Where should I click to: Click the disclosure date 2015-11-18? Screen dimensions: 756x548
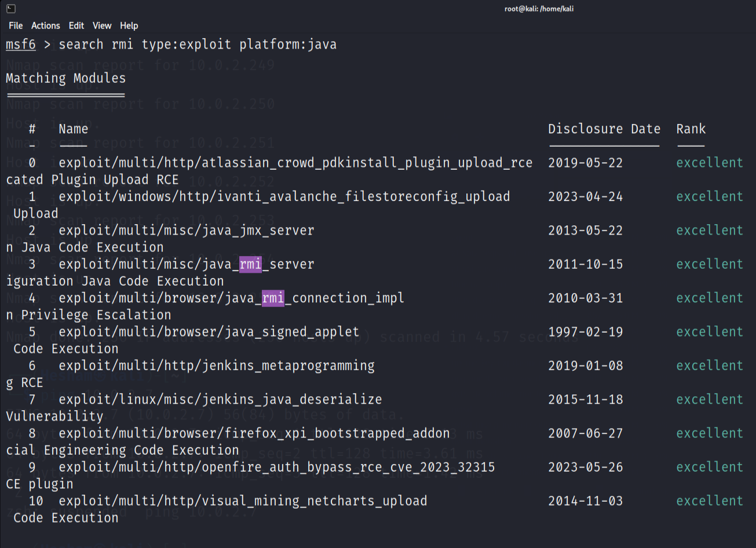pyautogui.click(x=586, y=400)
